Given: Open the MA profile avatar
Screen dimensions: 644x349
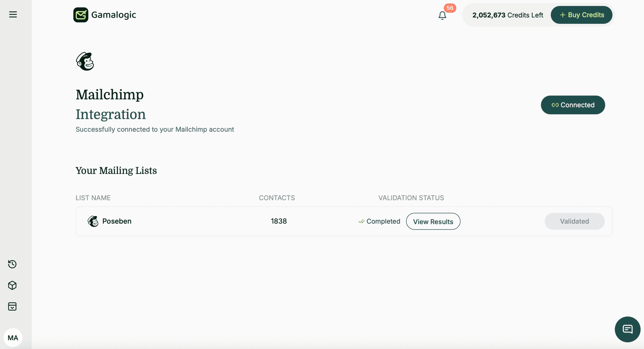Looking at the screenshot, I should (13, 337).
